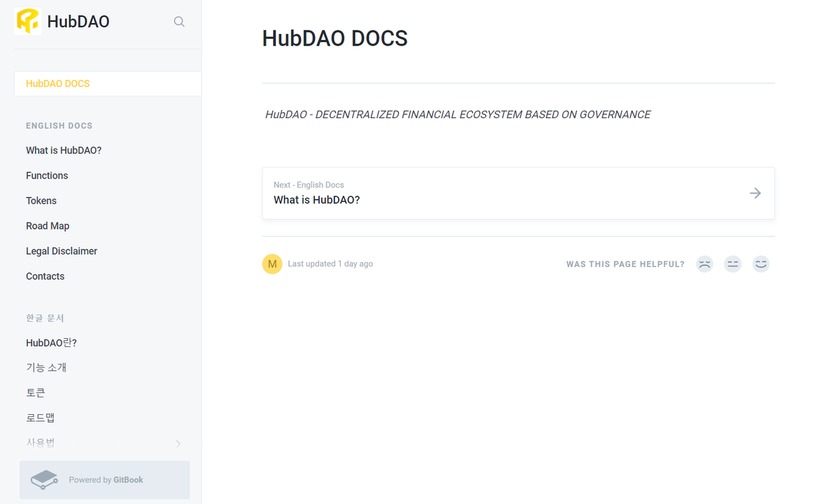Open HubDAO란? Korean page
Image resolution: width=815 pixels, height=504 pixels.
(52, 342)
